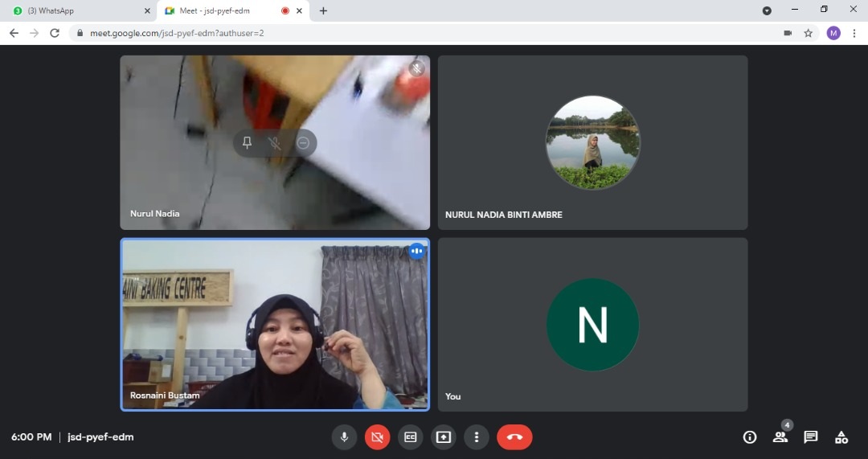Toggle closed captions

point(410,437)
